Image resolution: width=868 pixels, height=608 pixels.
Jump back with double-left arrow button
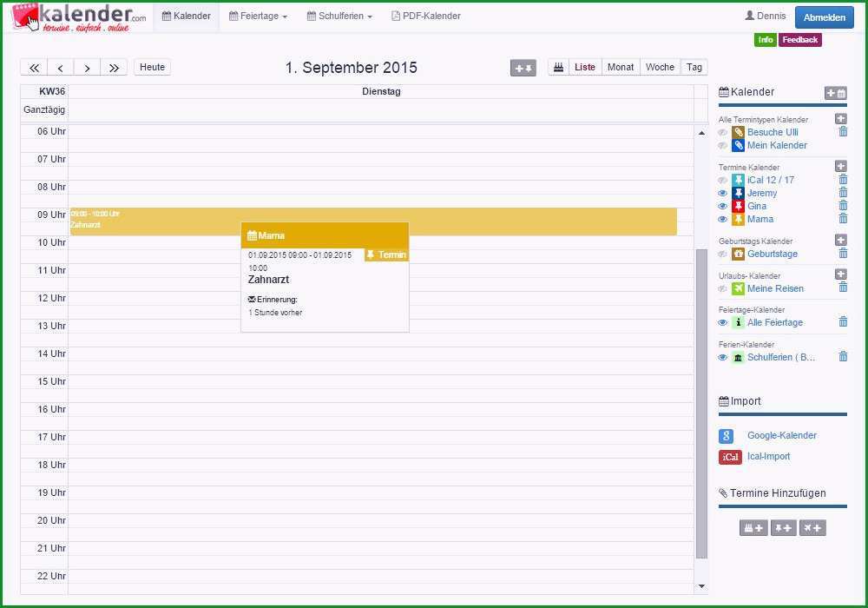click(35, 68)
